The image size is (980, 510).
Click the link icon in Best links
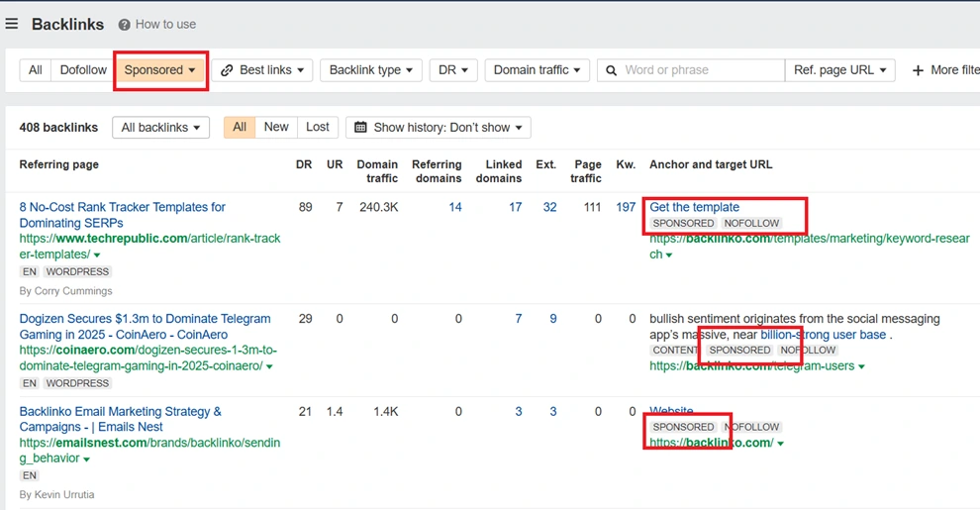(227, 70)
